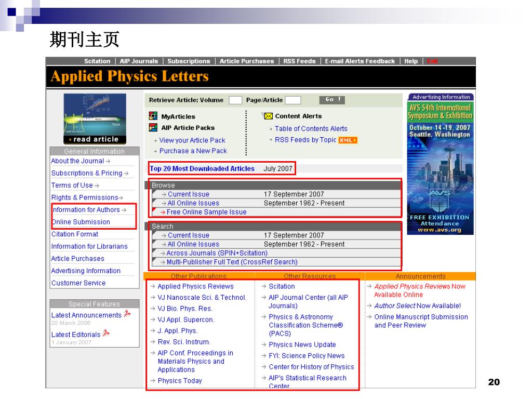Open the PDF icon beside Latest Editorials

point(106,333)
